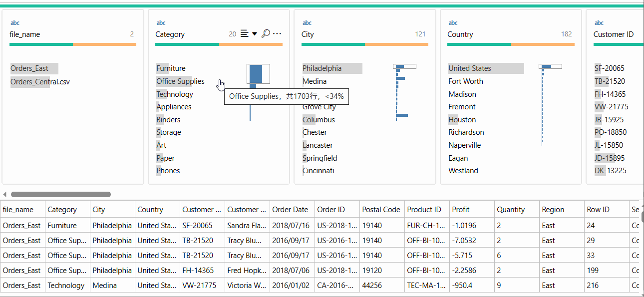Click the file_name column header in the table
644x297 pixels.
tap(23, 210)
